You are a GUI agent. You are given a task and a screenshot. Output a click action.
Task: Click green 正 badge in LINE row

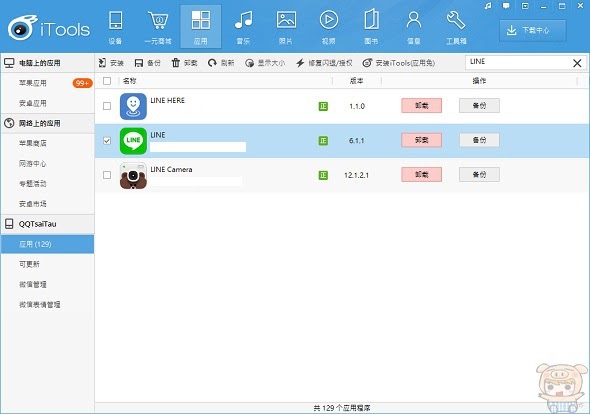click(x=323, y=141)
